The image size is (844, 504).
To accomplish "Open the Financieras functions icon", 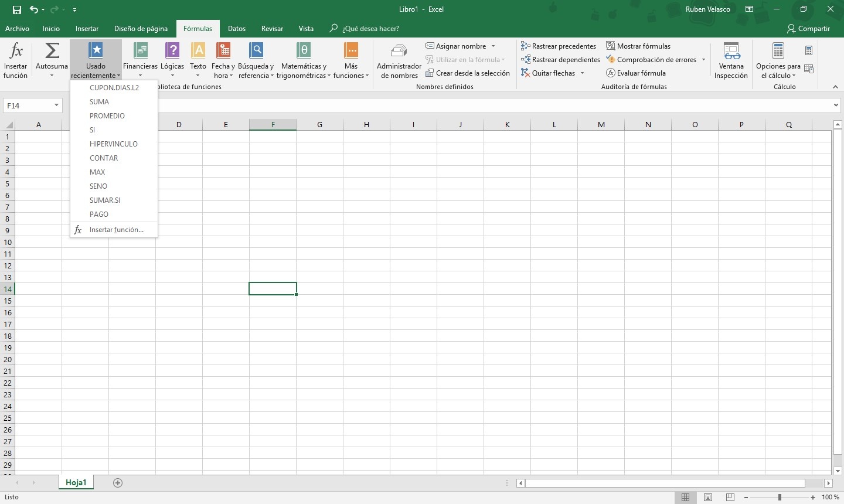I will pyautogui.click(x=140, y=51).
